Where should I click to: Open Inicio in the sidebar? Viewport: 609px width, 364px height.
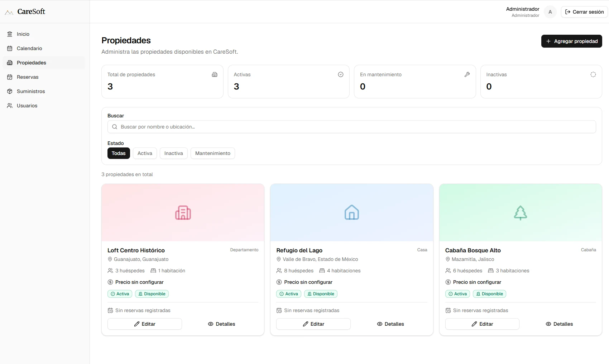click(44, 34)
